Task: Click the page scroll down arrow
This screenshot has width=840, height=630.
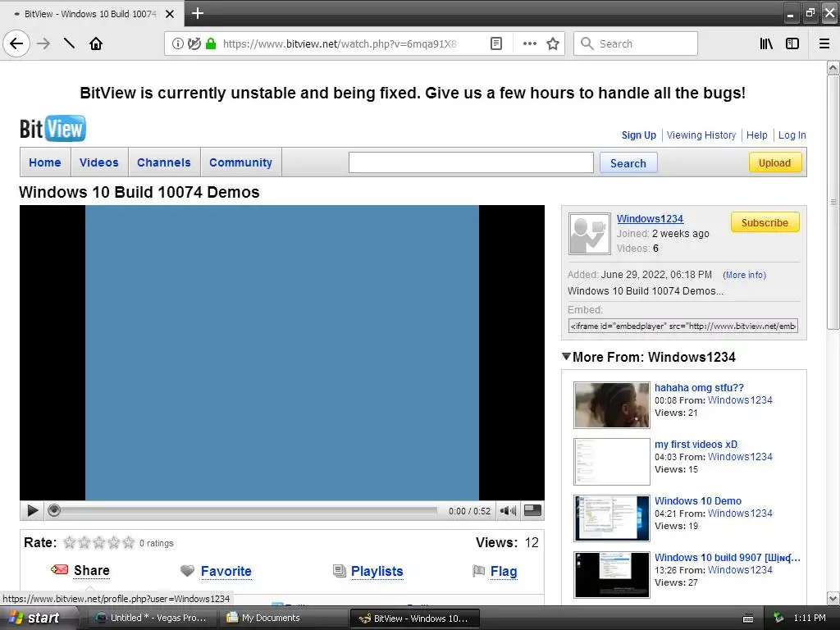Action: [833, 598]
